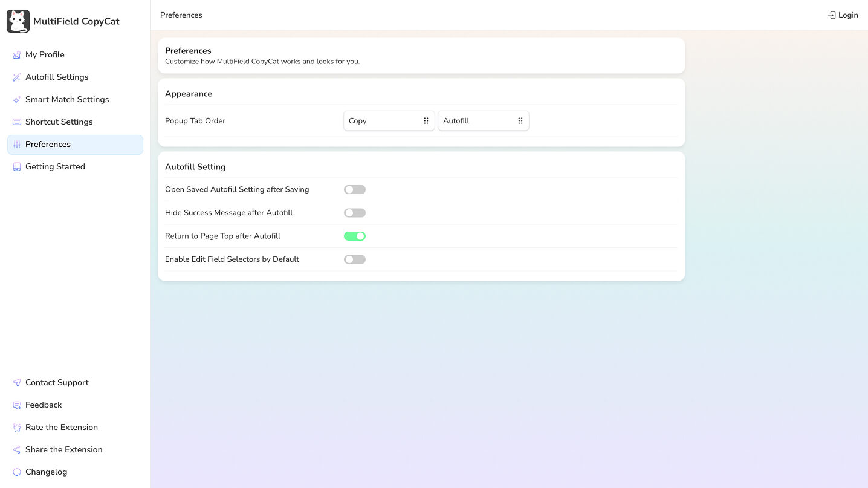This screenshot has height=488, width=868.
Task: Select the Autofill popup tab chip
Action: click(x=484, y=121)
